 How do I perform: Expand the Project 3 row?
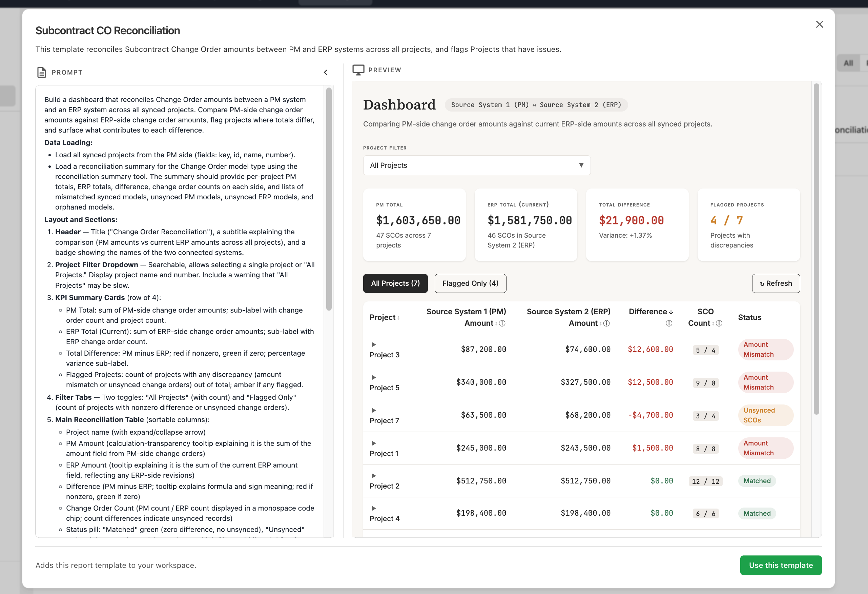[x=374, y=345]
